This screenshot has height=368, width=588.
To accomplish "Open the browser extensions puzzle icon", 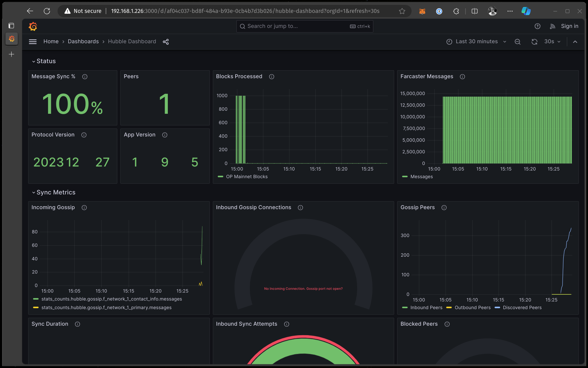I will (x=456, y=11).
